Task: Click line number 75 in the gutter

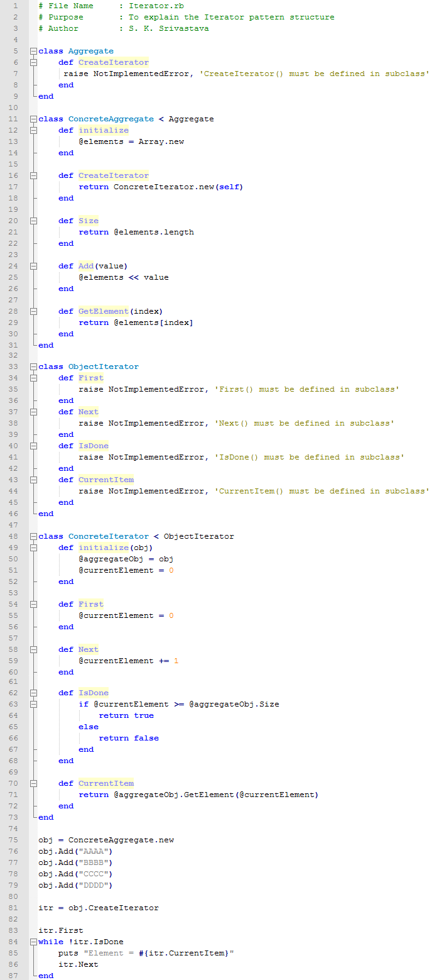Action: 14,840
